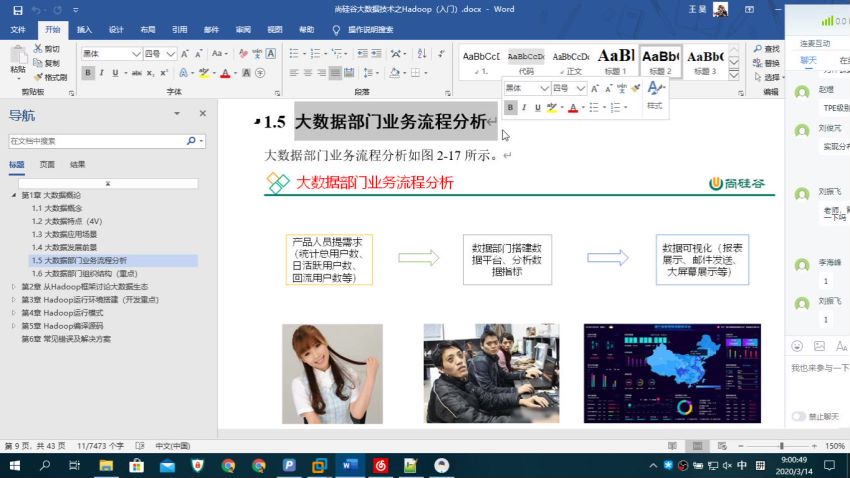The height and width of the screenshot is (478, 850).
Task: Collapse the 第1章 大数据概论 tree node
Action: click(14, 195)
